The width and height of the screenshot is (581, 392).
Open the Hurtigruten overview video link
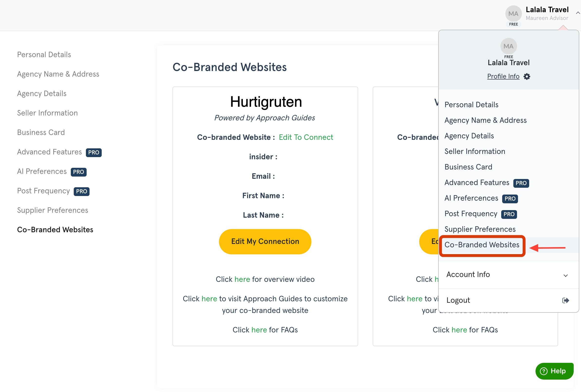coord(242,279)
